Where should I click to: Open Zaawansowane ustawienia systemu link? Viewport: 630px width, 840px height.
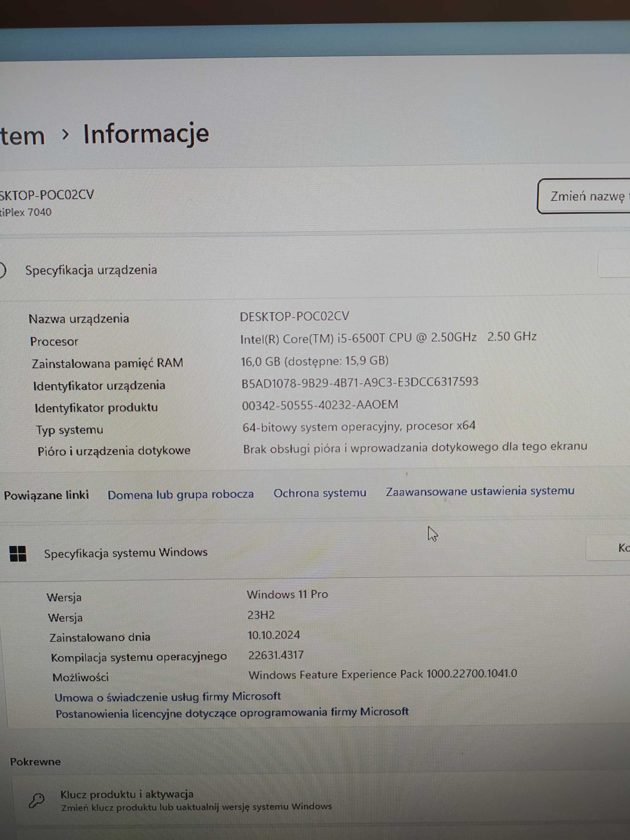pyautogui.click(x=480, y=491)
